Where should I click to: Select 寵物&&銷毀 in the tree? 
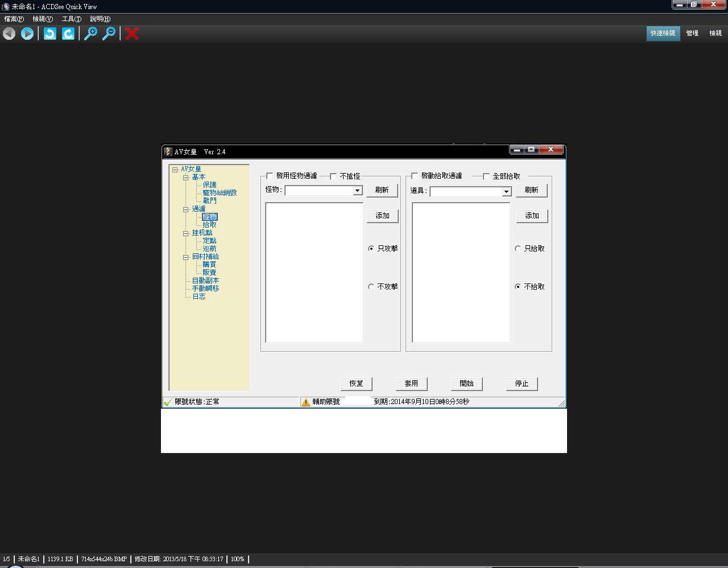[x=220, y=193]
